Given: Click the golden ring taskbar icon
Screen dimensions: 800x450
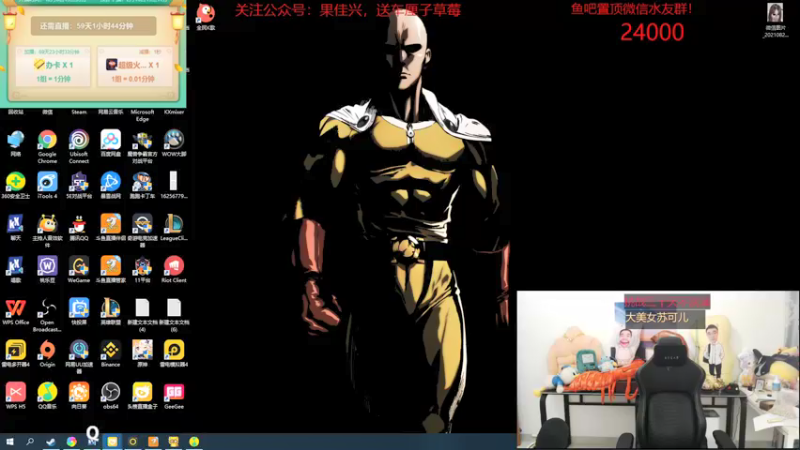Looking at the screenshot, I should pos(133,441).
